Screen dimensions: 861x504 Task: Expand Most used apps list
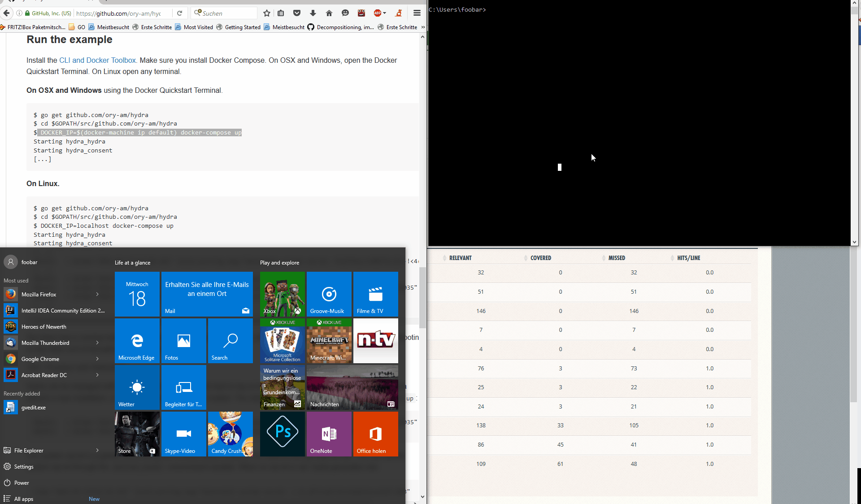click(16, 281)
